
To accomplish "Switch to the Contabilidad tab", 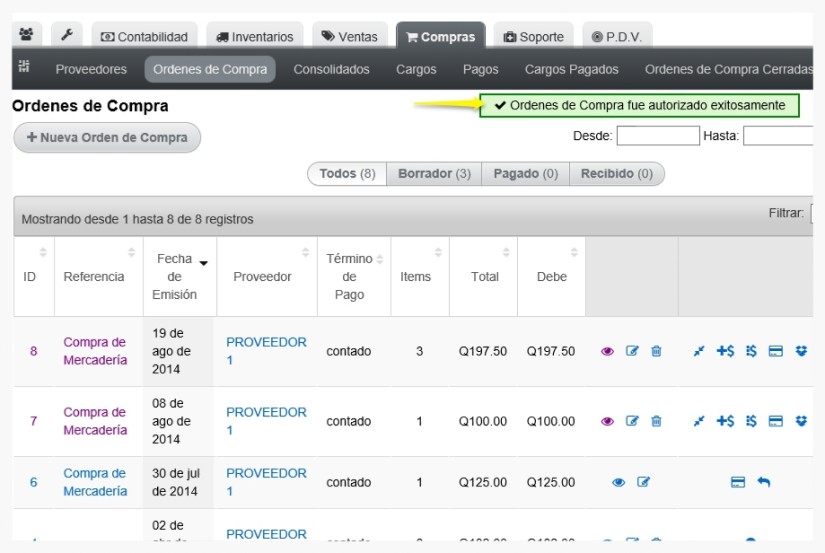I will point(145,36).
